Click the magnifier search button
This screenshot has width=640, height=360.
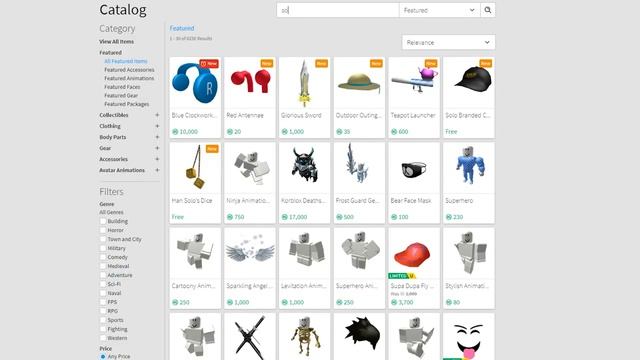point(488,10)
